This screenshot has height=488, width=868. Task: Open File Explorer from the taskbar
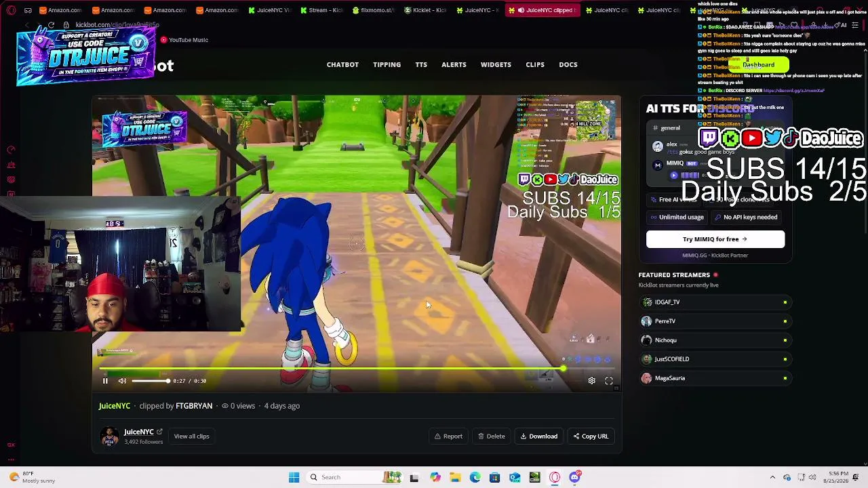pos(455,477)
